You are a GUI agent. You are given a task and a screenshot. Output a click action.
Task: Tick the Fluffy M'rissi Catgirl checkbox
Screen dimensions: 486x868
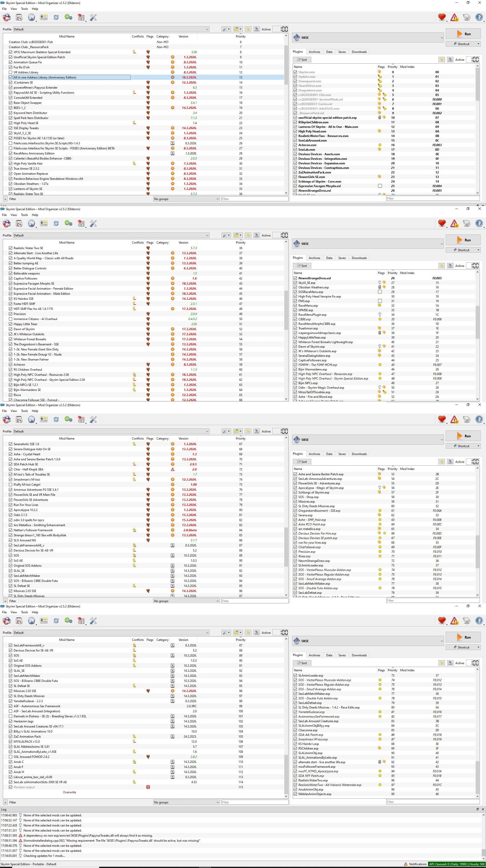(10, 485)
